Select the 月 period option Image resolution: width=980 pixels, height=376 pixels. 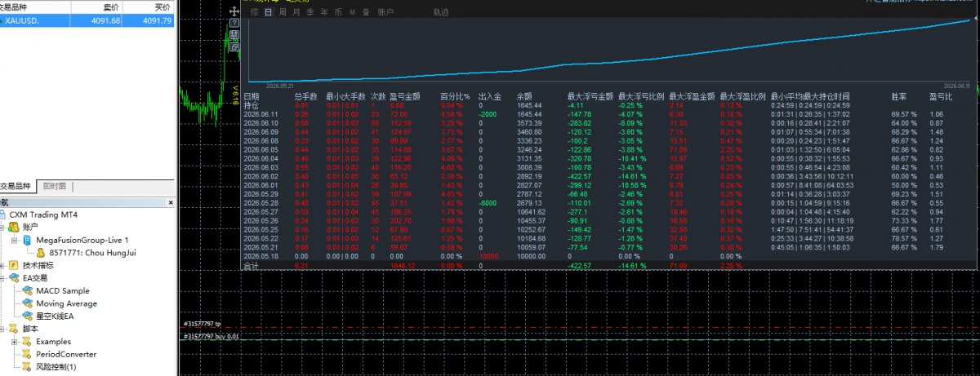pos(296,12)
